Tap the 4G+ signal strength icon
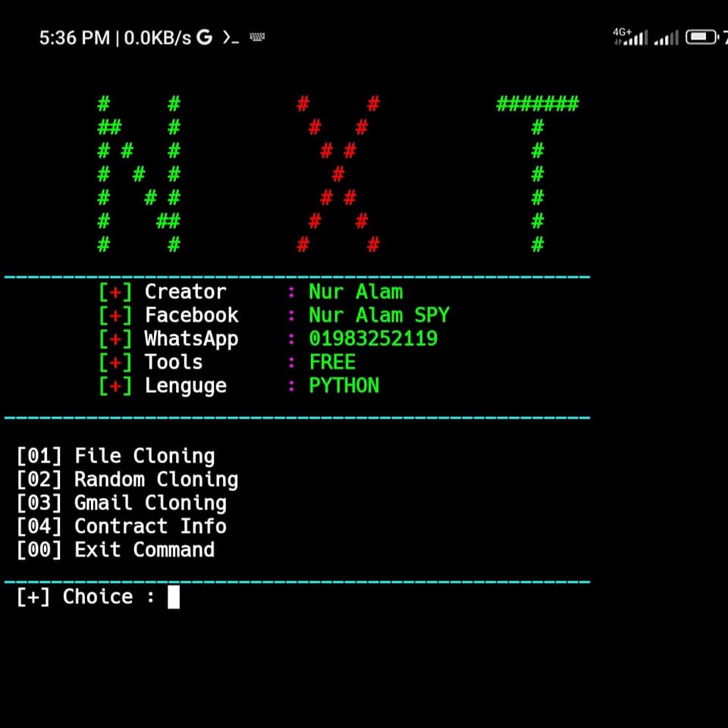 click(630, 36)
